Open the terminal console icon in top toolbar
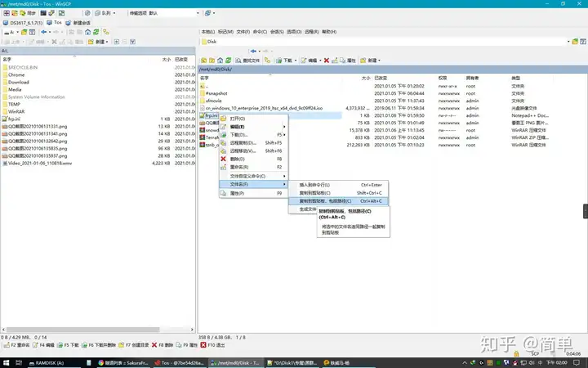The height and width of the screenshot is (368, 588). (43, 13)
